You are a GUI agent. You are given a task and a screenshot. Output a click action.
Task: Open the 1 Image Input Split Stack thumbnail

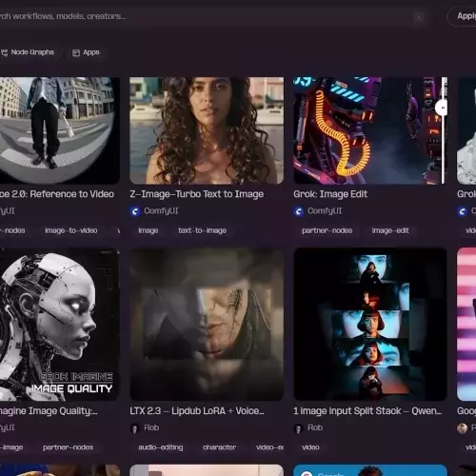[x=370, y=324]
